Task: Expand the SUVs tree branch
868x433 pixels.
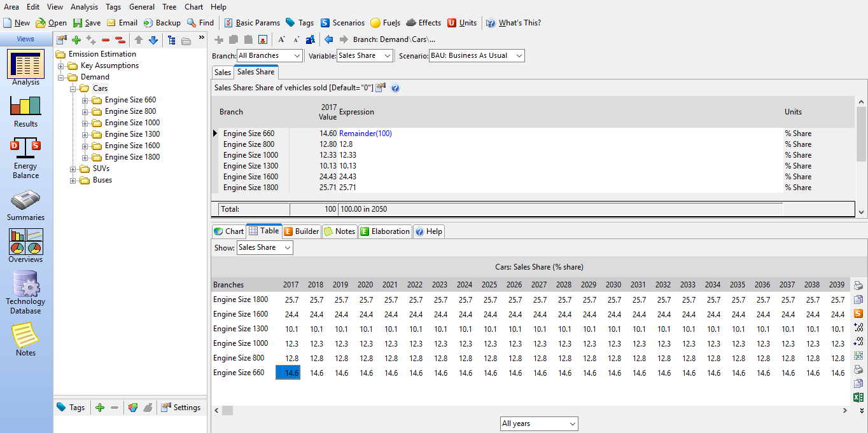Action: pyautogui.click(x=73, y=168)
